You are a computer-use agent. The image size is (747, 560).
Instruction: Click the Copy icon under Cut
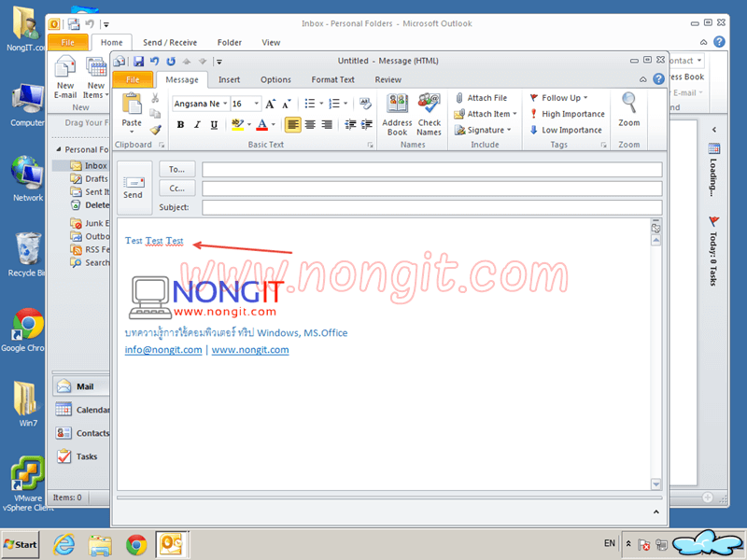155,114
